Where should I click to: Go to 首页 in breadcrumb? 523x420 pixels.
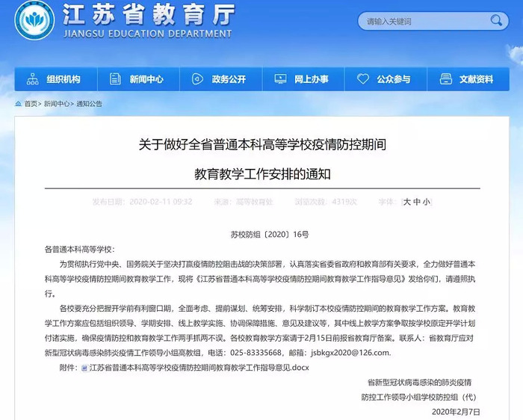coord(31,104)
